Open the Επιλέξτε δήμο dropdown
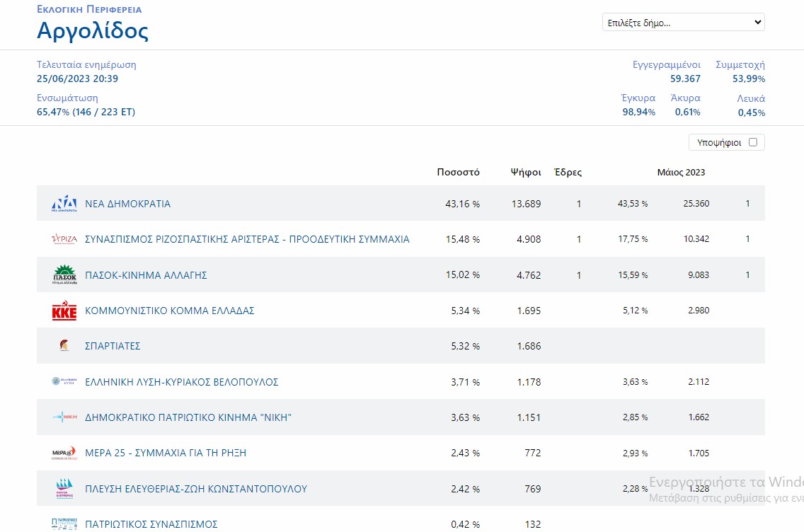 (683, 23)
